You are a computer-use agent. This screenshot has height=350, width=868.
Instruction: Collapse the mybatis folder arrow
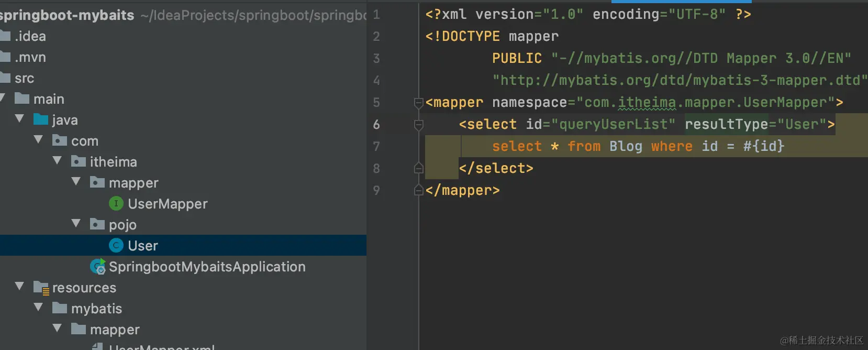(x=38, y=308)
